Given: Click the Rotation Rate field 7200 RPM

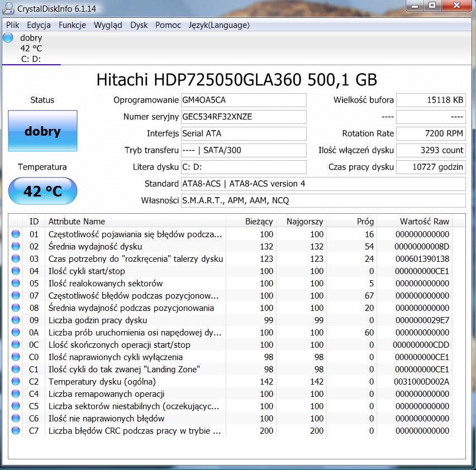Looking at the screenshot, I should [431, 133].
